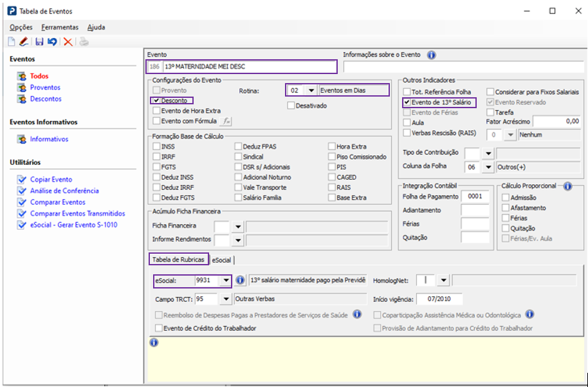Enable the INSS base de cálculo checkbox

click(x=156, y=147)
